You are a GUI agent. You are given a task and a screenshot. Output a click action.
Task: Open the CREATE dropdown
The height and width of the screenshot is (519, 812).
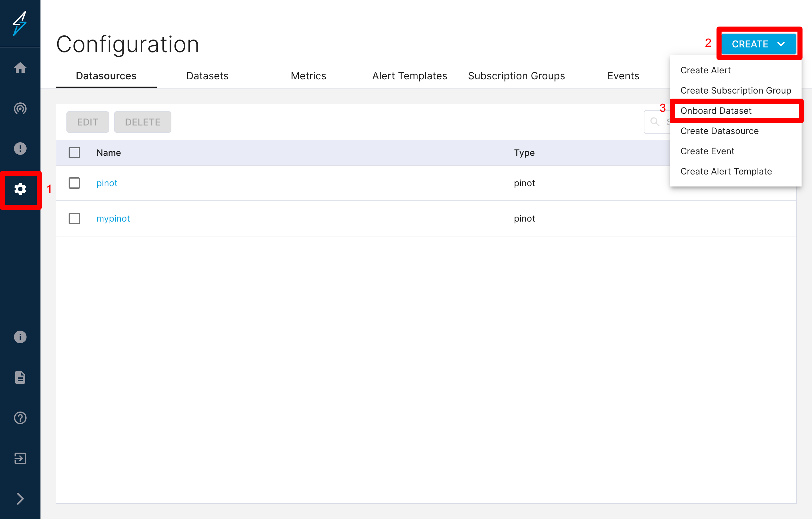(x=759, y=44)
